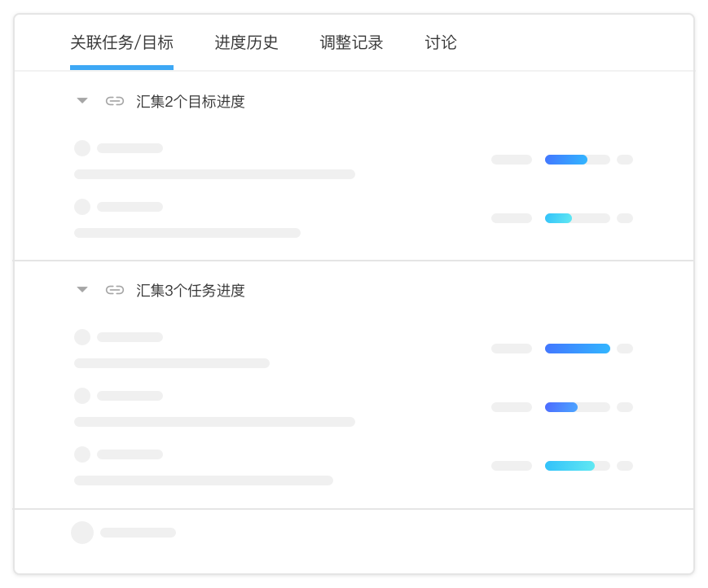This screenshot has width=708, height=588.
Task: Open the 进度历史 tab
Action: coord(247,43)
